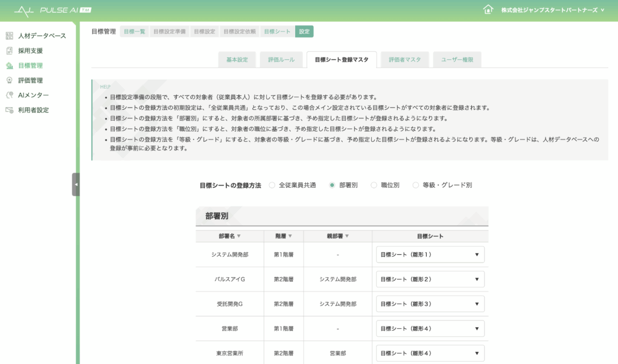
Task: Open the 目標シート dropdown for 東京営業所
Action: [430, 353]
